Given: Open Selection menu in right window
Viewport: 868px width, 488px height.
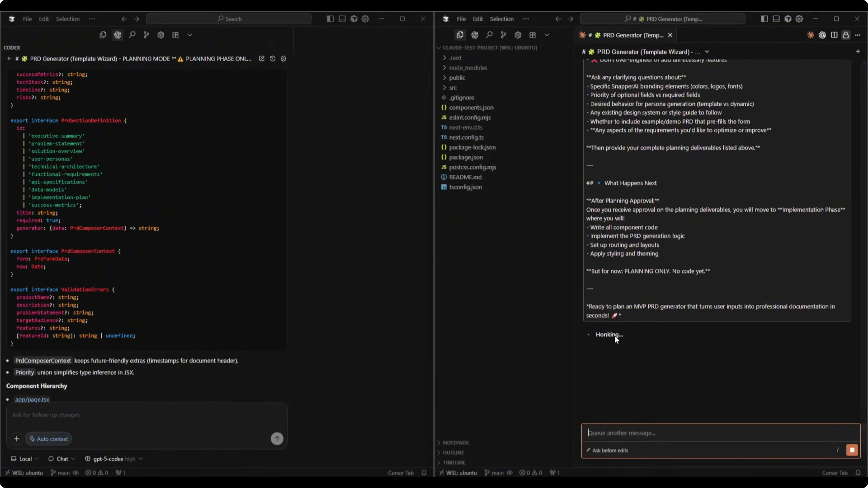Looking at the screenshot, I should [501, 19].
